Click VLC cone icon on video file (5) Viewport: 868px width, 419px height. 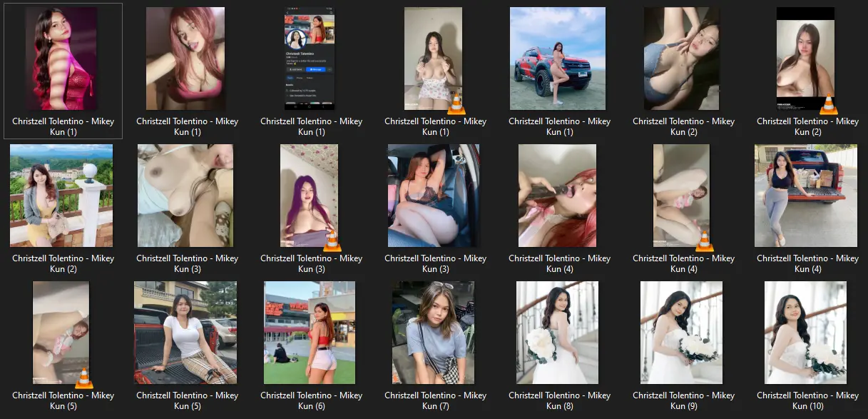coord(83,378)
